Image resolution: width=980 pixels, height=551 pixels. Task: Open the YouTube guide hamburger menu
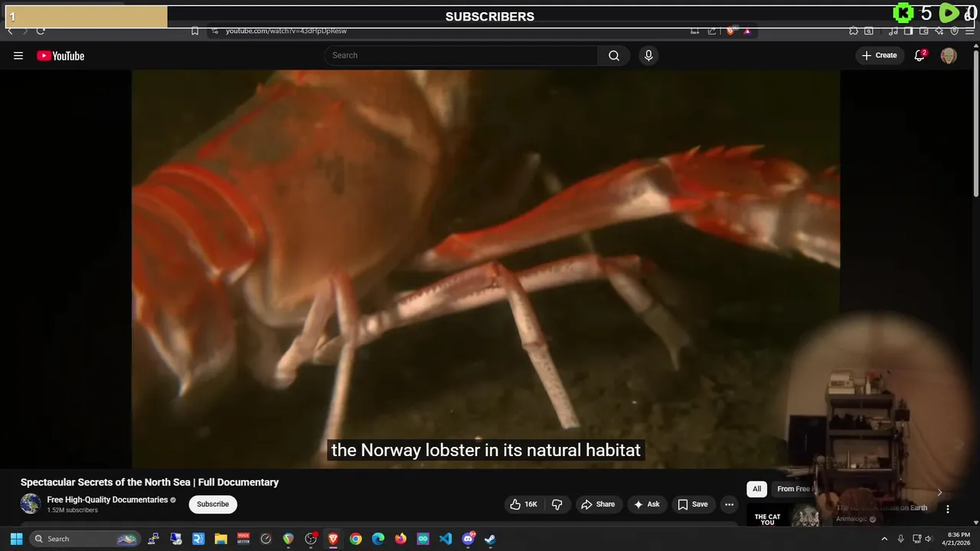pyautogui.click(x=18, y=55)
